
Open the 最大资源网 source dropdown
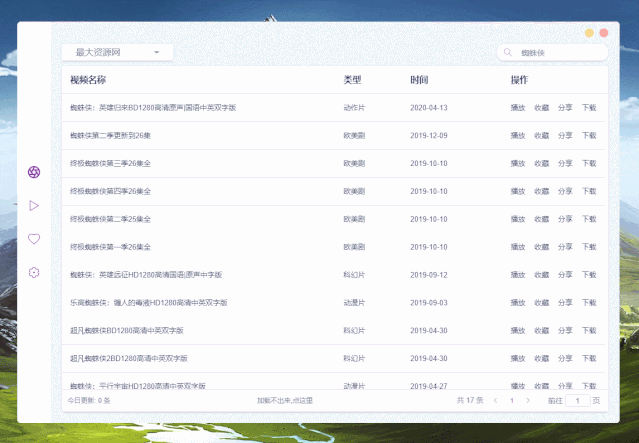[117, 52]
